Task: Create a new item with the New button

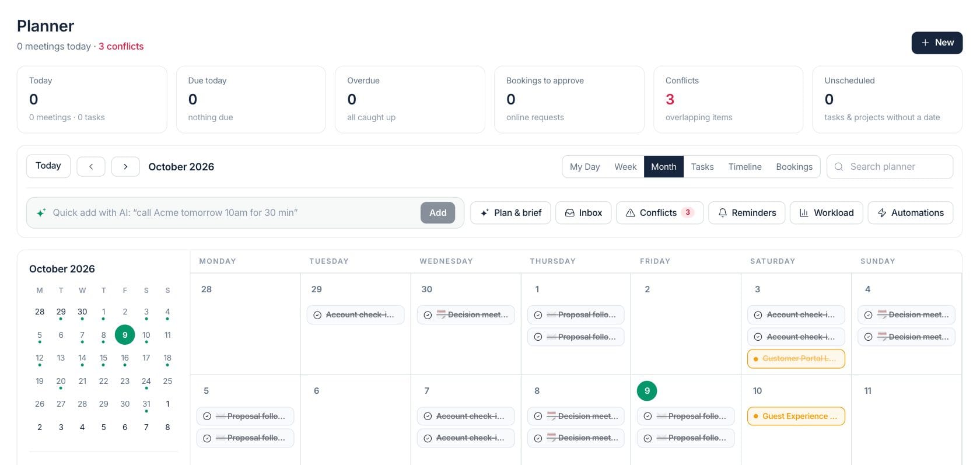Action: 937,43
